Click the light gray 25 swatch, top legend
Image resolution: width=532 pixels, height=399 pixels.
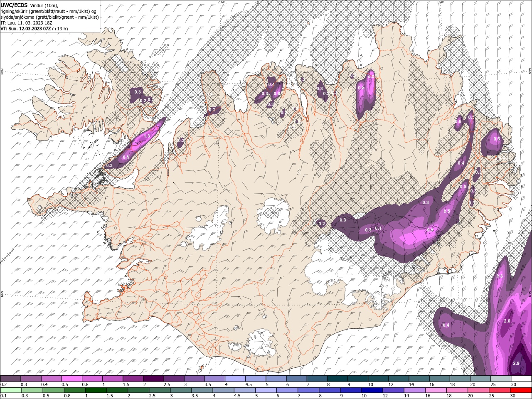click(x=501, y=379)
